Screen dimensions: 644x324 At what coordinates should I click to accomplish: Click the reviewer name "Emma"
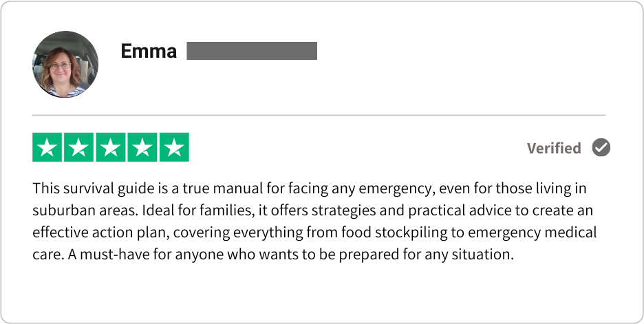tap(149, 52)
